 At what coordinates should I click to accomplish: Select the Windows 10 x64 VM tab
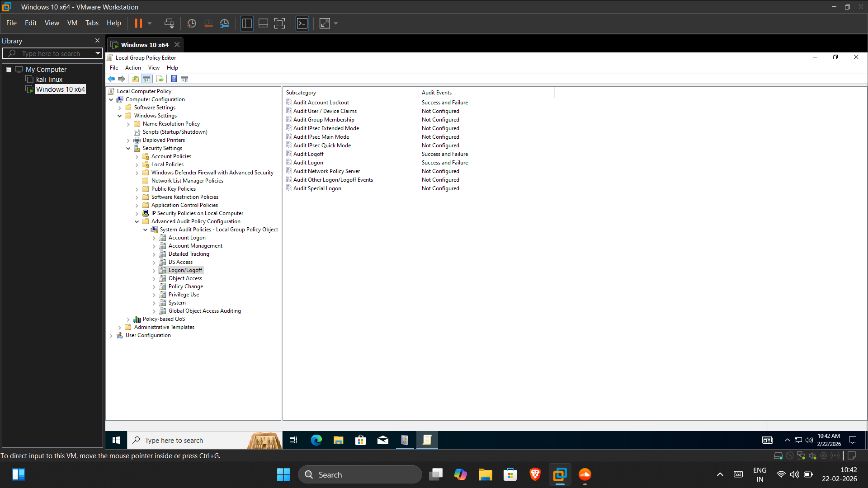145,45
